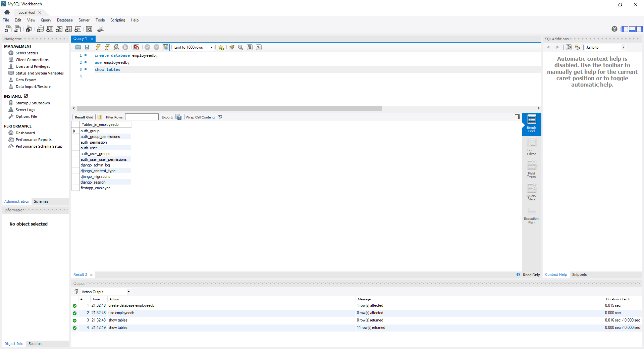The height and width of the screenshot is (349, 644).
Task: Select the Field Types view
Action: (531, 169)
